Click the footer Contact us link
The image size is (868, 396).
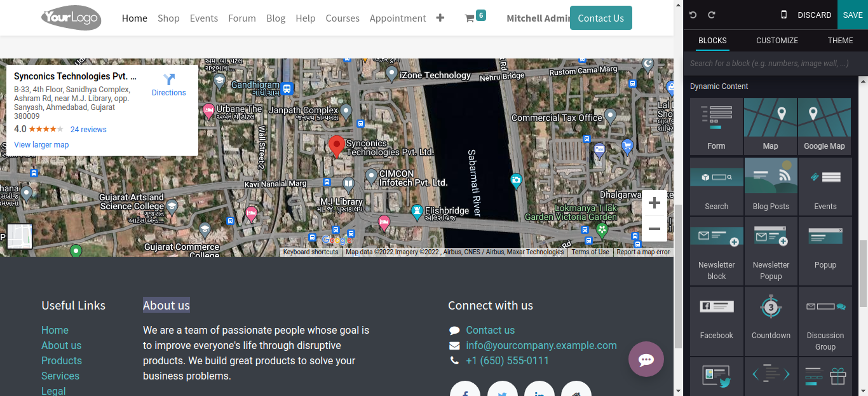pyautogui.click(x=491, y=330)
